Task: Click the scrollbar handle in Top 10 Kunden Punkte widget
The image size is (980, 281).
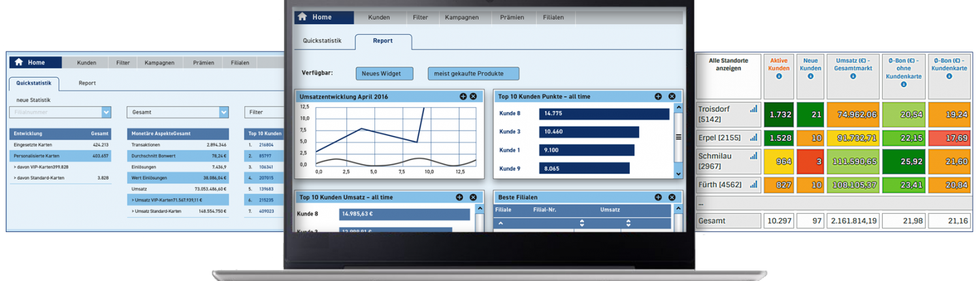Action: pyautogui.click(x=678, y=137)
